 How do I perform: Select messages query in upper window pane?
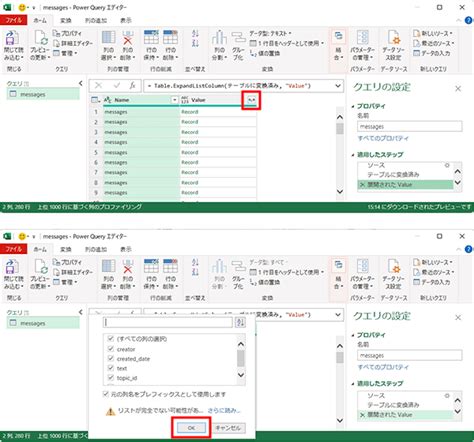point(43,94)
